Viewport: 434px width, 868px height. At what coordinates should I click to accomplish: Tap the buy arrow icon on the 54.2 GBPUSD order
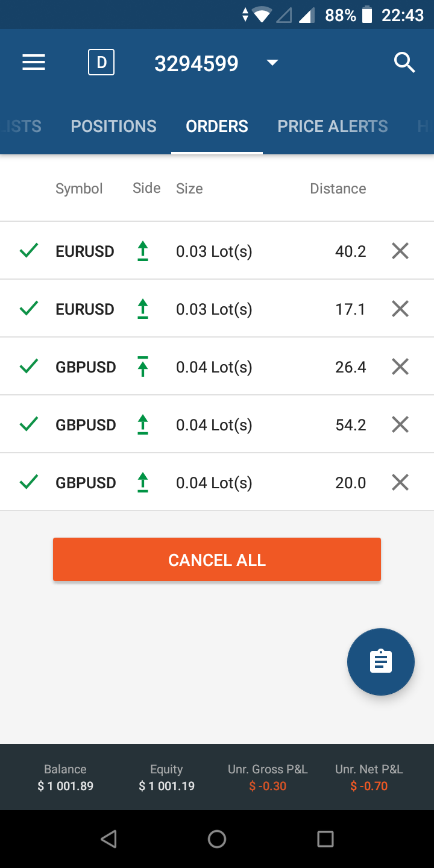[143, 424]
